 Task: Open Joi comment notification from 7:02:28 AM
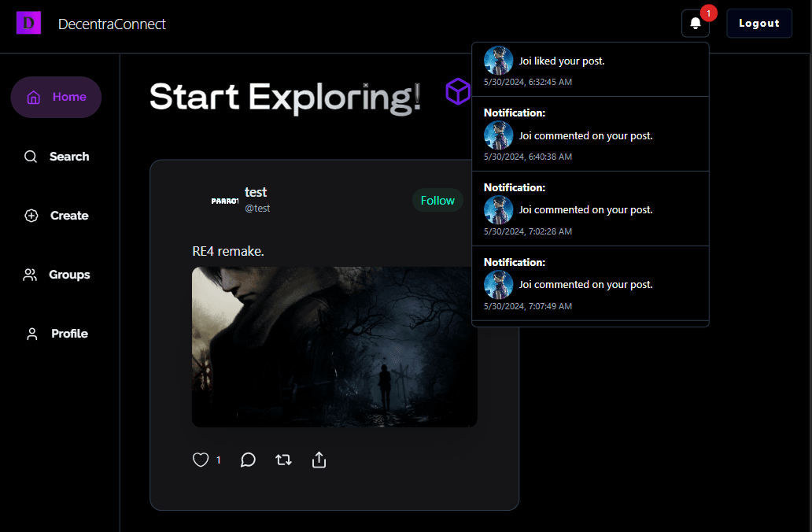(x=590, y=209)
